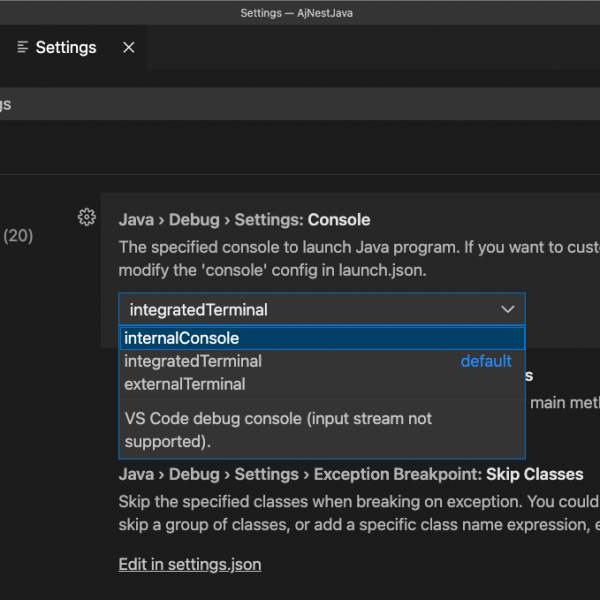This screenshot has width=600, height=600.
Task: Click the Exception Breakpoint Skip Classes heading
Action: pos(350,473)
